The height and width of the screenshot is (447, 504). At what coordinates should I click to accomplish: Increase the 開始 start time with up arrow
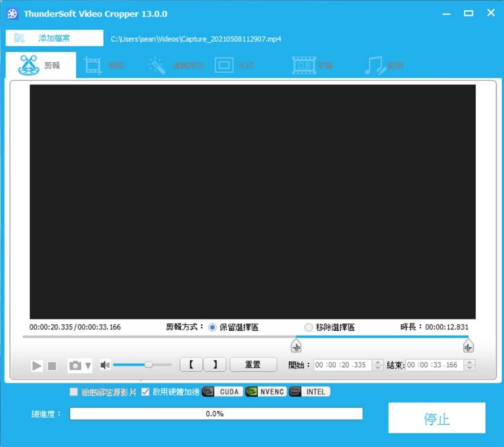coord(377,362)
